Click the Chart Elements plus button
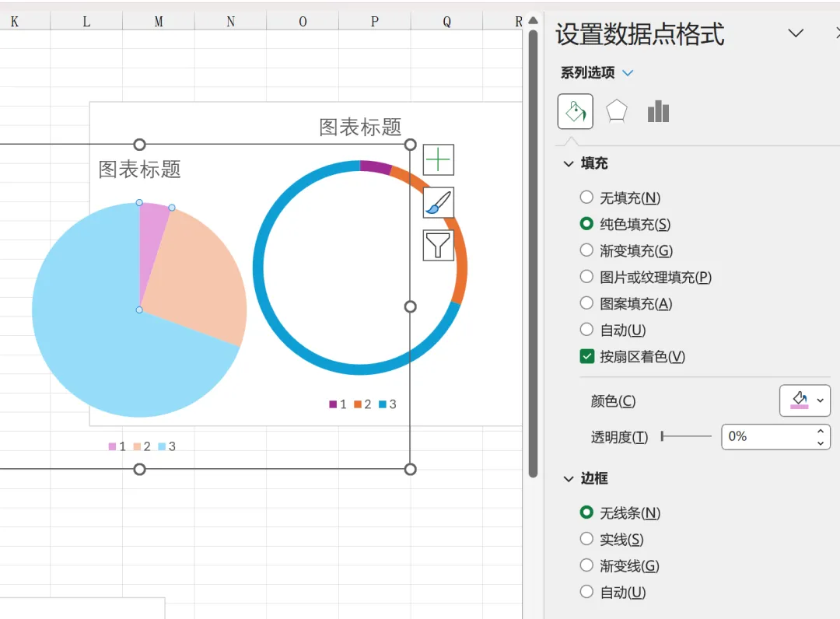 tap(438, 159)
